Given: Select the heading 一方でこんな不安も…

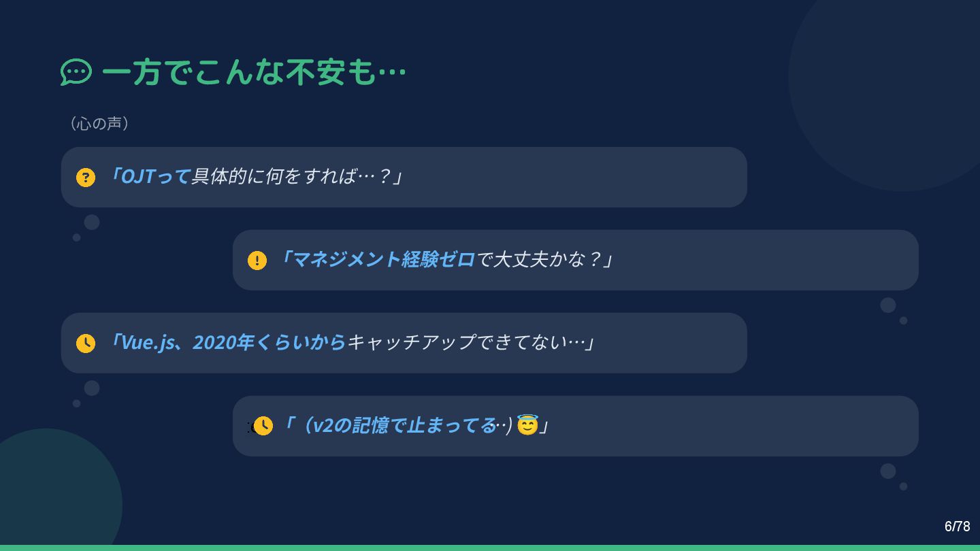Looking at the screenshot, I should tap(253, 72).
